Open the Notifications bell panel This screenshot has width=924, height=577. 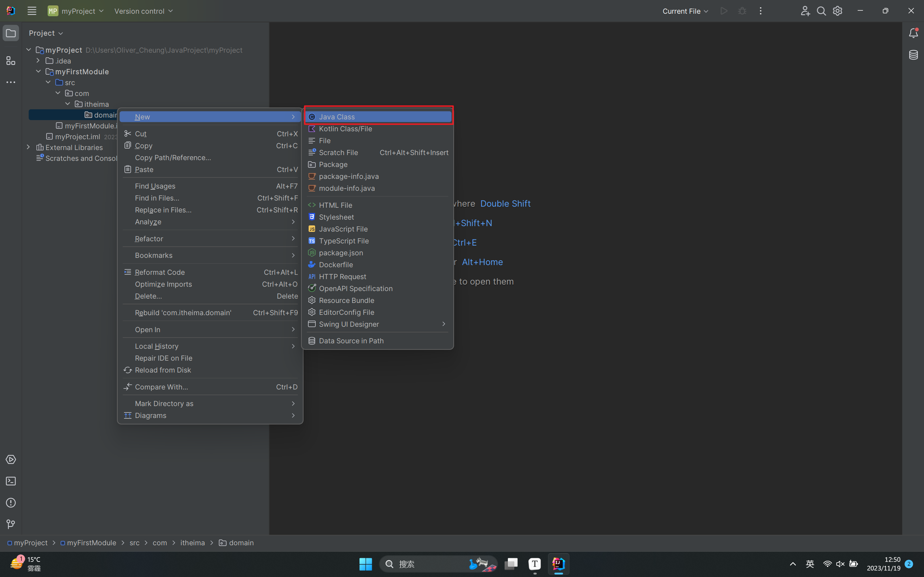[913, 33]
